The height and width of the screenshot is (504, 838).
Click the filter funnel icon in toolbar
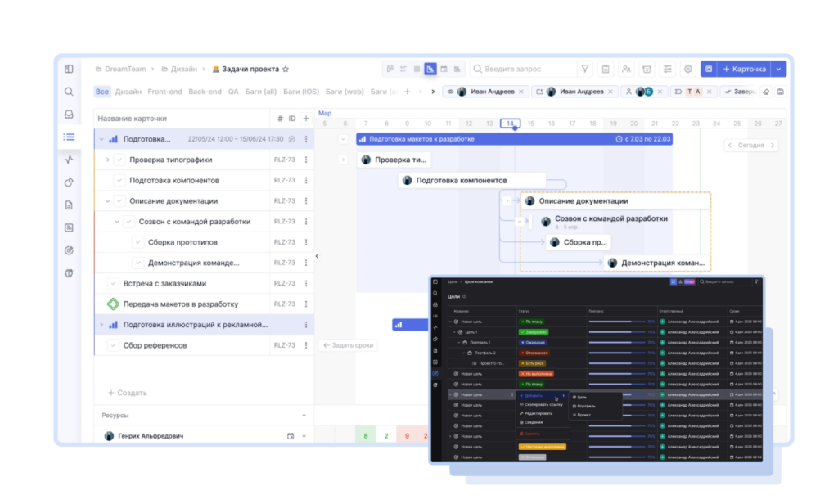[x=585, y=70]
